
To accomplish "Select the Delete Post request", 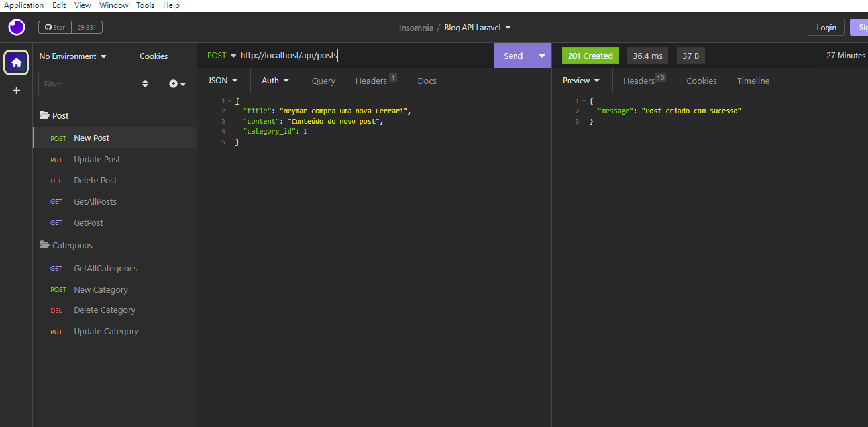I will pyautogui.click(x=115, y=180).
